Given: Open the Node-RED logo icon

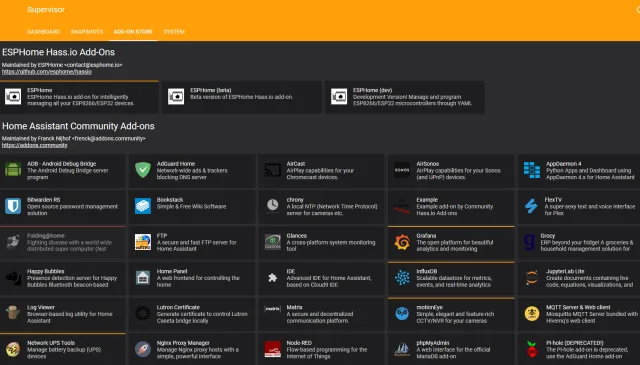Looking at the screenshot, I should [273, 349].
